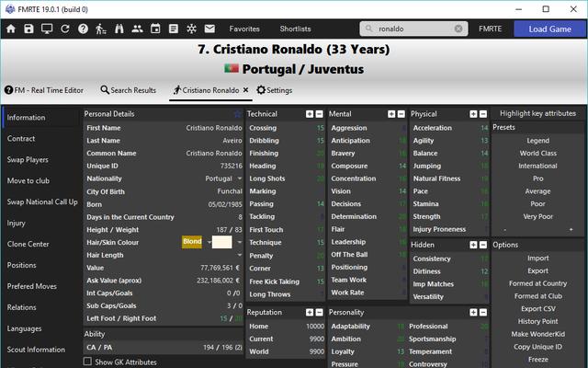
Task: Click Export CSV option
Action: pos(537,309)
